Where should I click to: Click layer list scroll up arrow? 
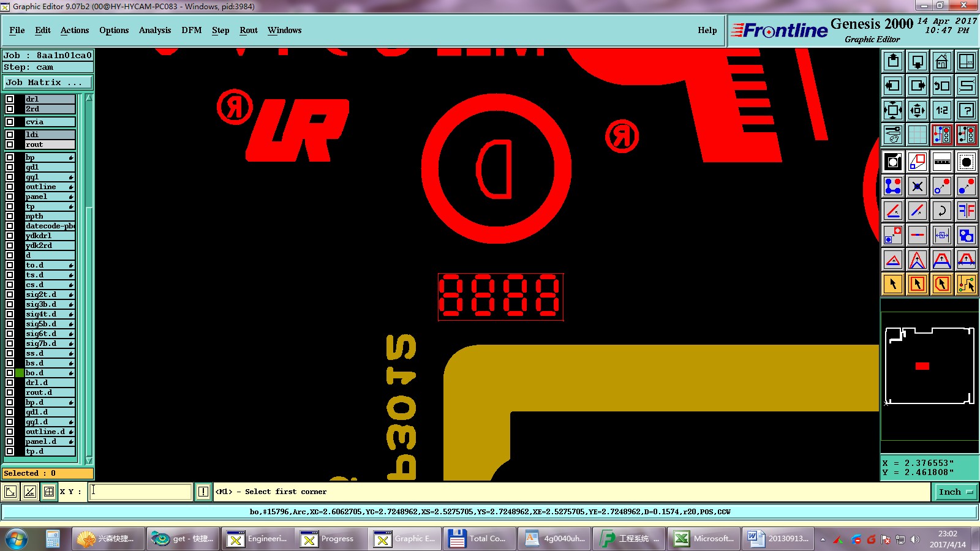(89, 98)
